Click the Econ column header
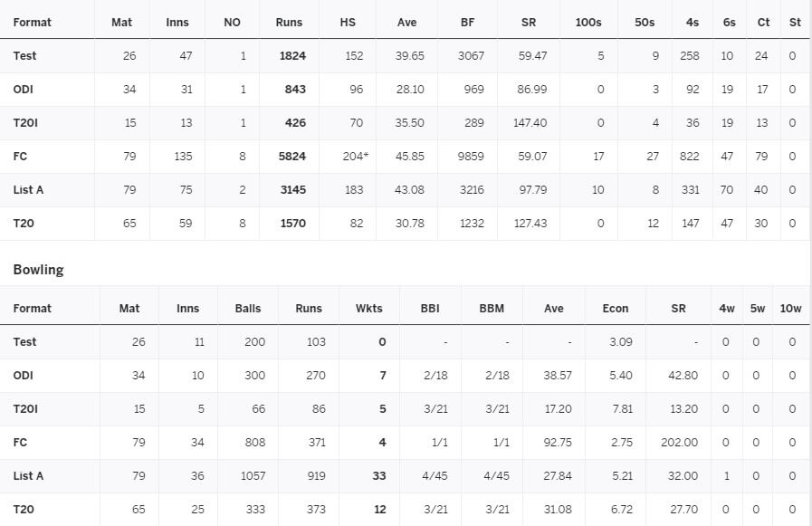The height and width of the screenshot is (526, 812). tap(616, 309)
